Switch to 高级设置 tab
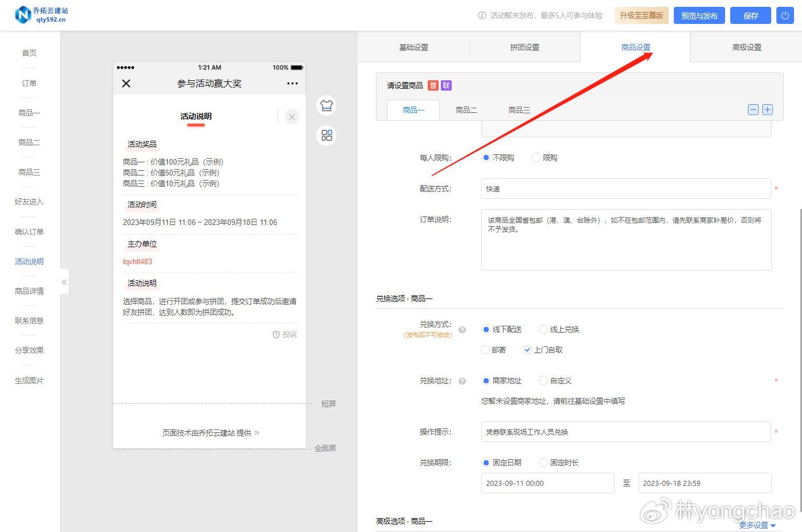 [x=747, y=47]
